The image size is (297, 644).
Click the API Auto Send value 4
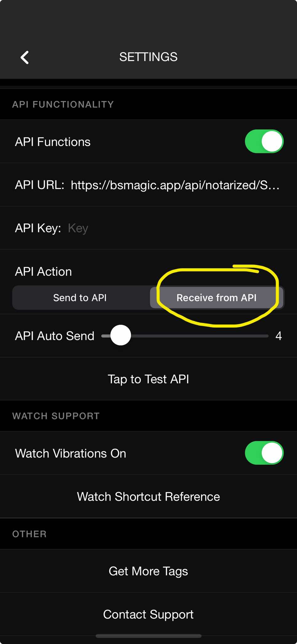pyautogui.click(x=278, y=336)
